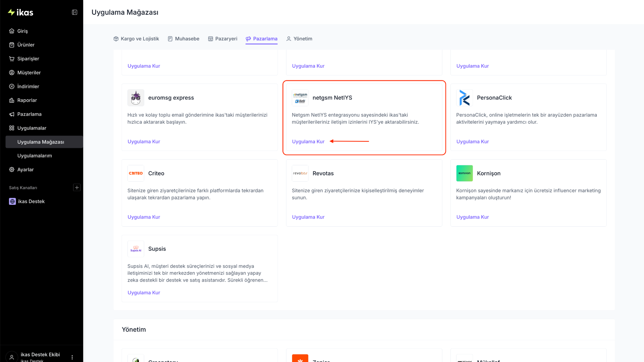Click the Raporlar chart icon
Image resolution: width=644 pixels, height=362 pixels.
[12, 100]
